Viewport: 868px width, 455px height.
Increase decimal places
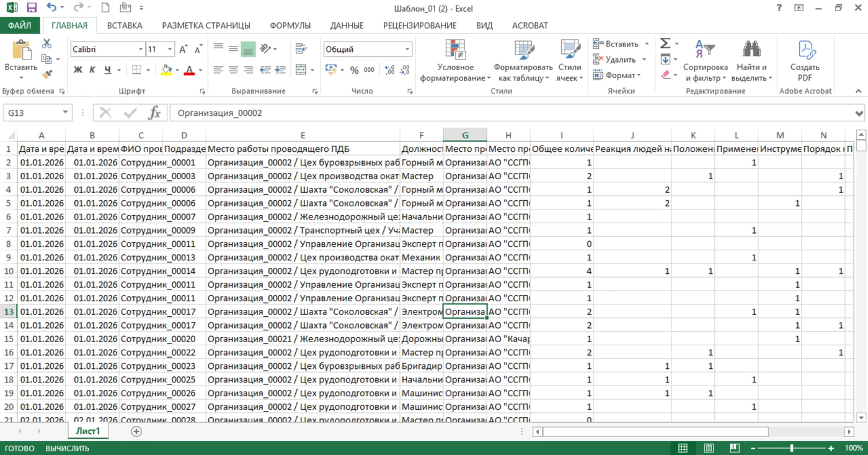(x=389, y=70)
